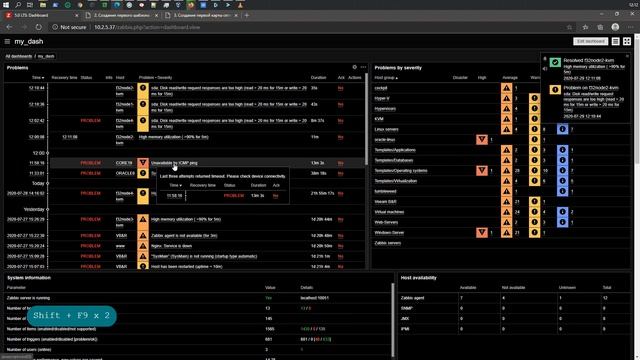Open the Problems widget three-dots menu

[363, 67]
